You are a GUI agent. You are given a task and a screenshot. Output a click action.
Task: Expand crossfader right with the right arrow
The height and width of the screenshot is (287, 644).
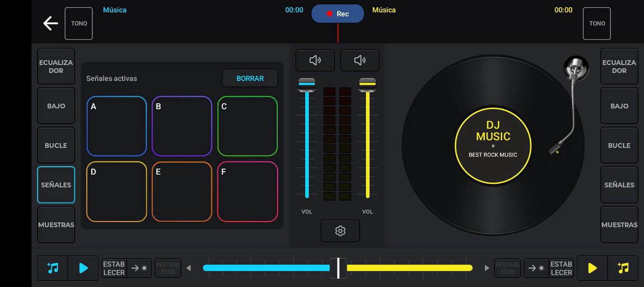[486, 268]
